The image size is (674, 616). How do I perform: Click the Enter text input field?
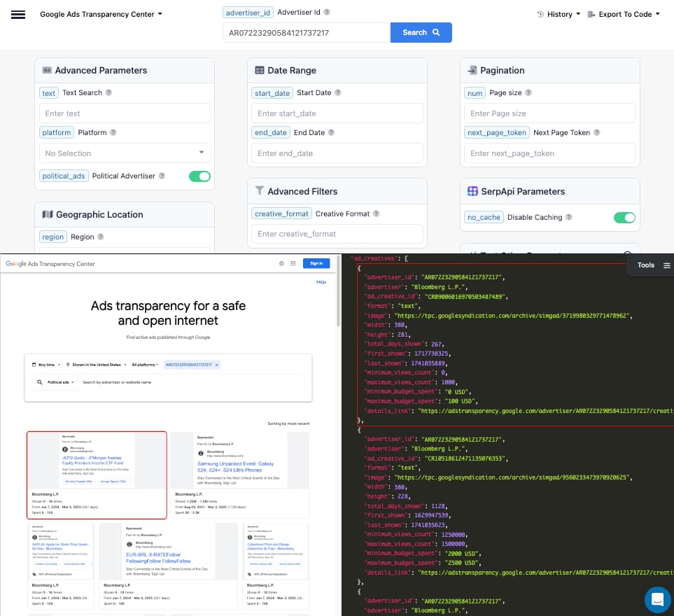click(125, 113)
